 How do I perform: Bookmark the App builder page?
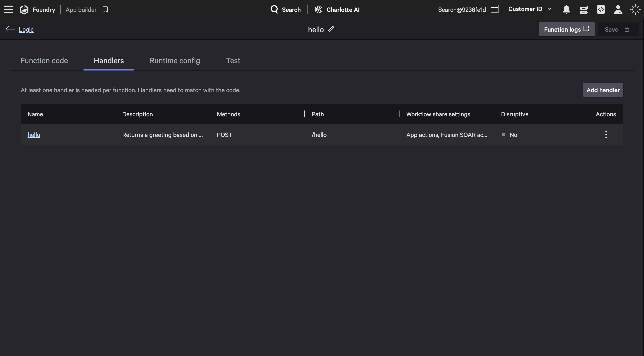coord(105,9)
